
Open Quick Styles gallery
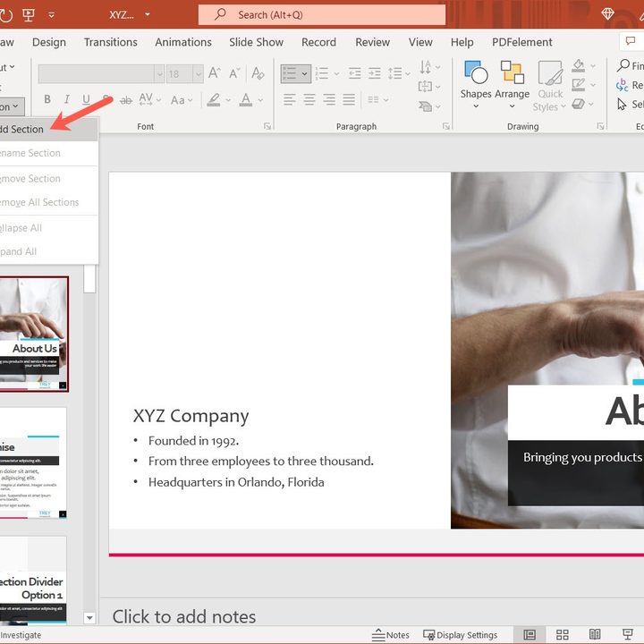[550, 86]
